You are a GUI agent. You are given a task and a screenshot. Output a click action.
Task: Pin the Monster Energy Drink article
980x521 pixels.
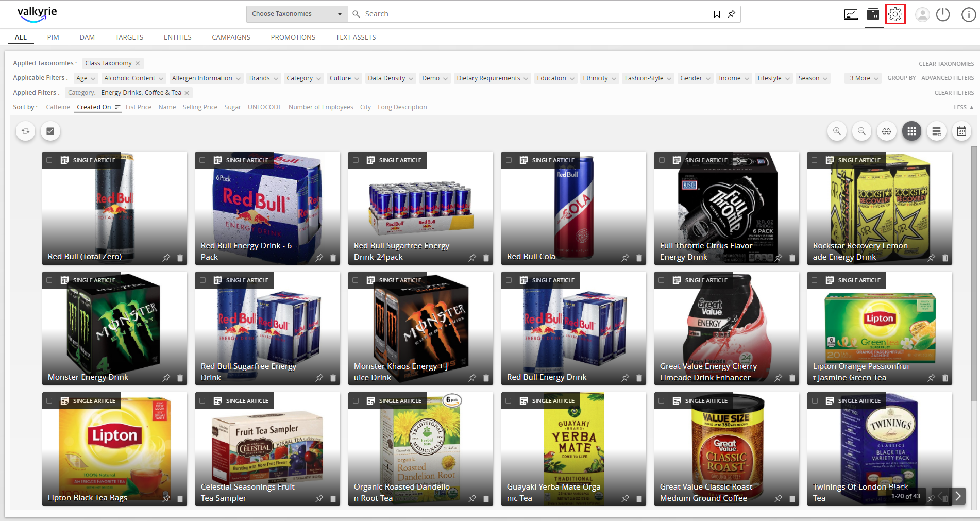coord(166,378)
